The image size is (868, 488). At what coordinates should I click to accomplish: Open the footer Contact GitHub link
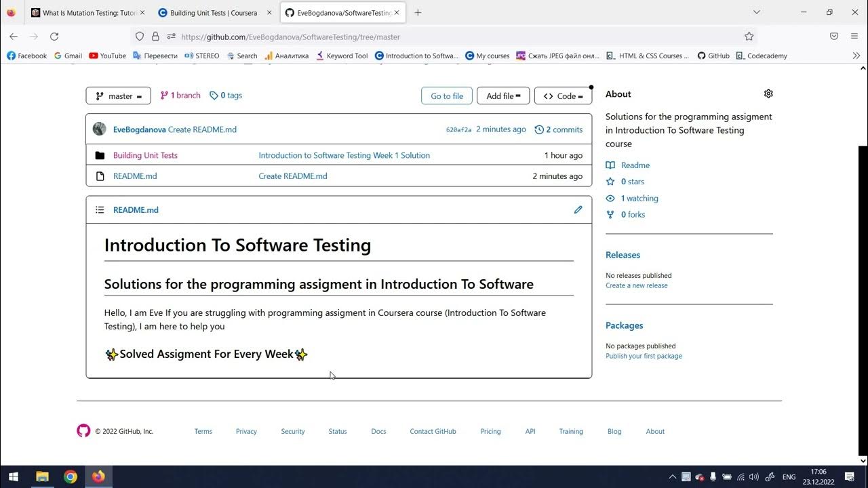pyautogui.click(x=433, y=431)
